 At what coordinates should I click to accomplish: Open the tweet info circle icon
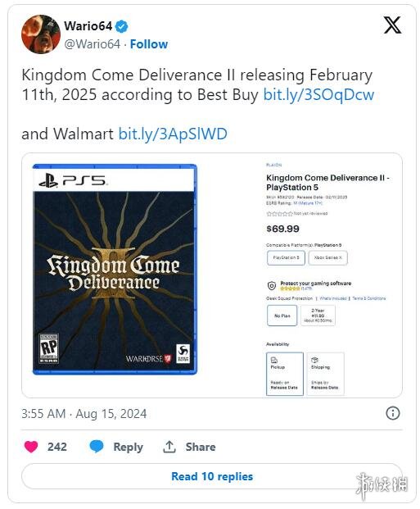click(x=392, y=413)
